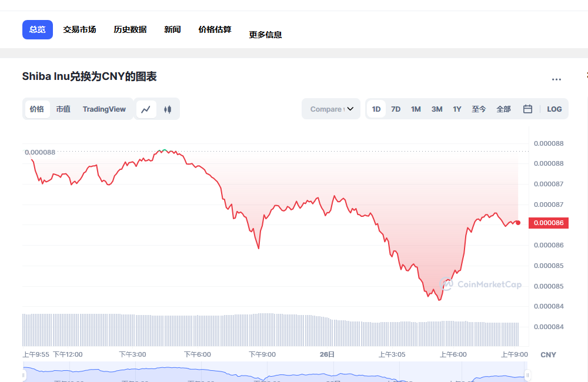Image resolution: width=588 pixels, height=382 pixels.
Task: Click the 上午3:05 time axis label
Action: click(392, 354)
